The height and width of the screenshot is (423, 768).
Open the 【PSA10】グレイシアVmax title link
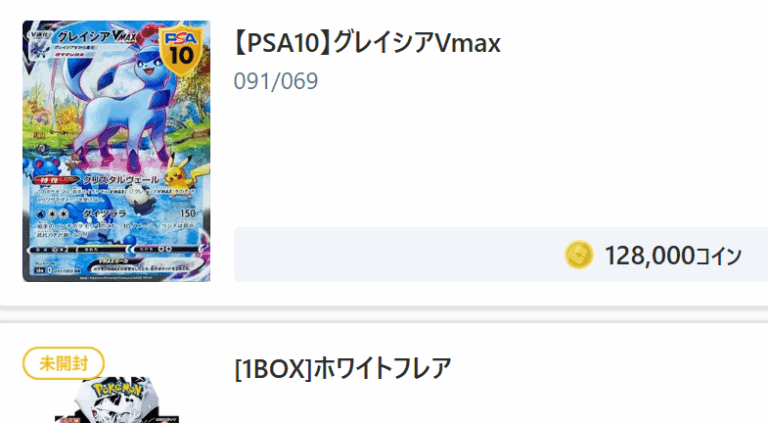(367, 43)
